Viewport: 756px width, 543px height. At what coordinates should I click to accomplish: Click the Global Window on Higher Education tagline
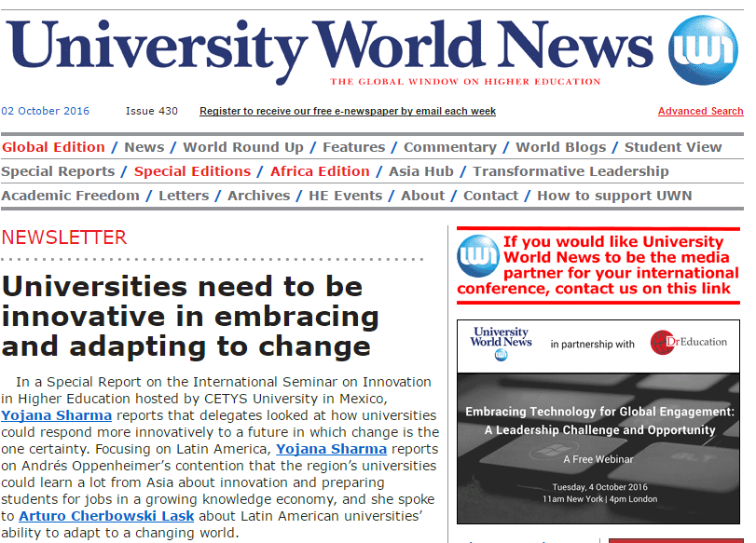465,81
